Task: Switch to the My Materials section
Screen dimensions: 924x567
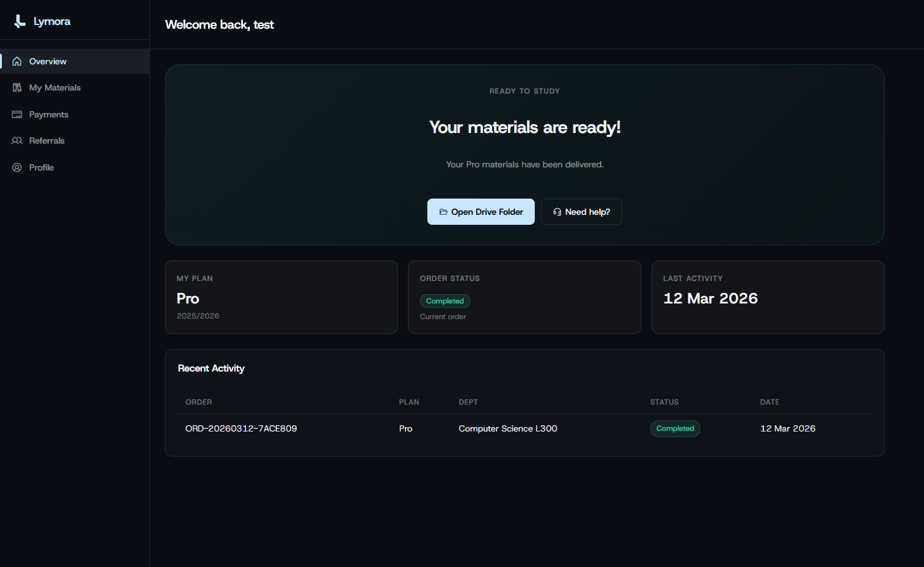Action: point(54,87)
